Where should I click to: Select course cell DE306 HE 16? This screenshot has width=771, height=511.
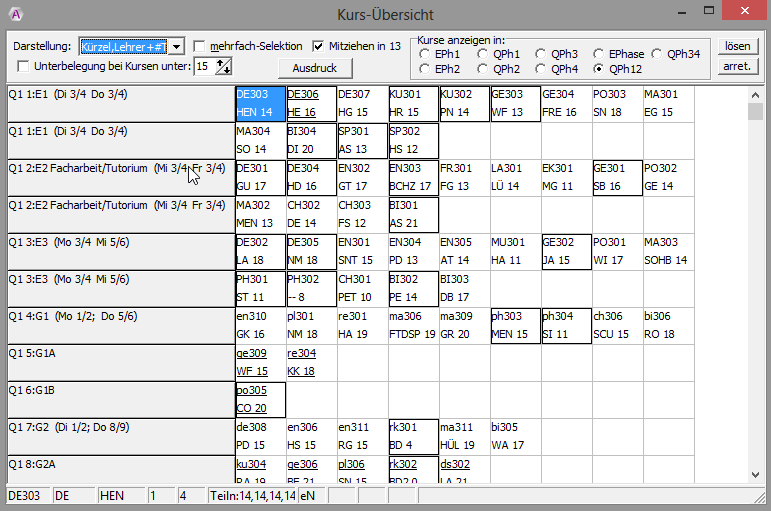click(x=312, y=104)
